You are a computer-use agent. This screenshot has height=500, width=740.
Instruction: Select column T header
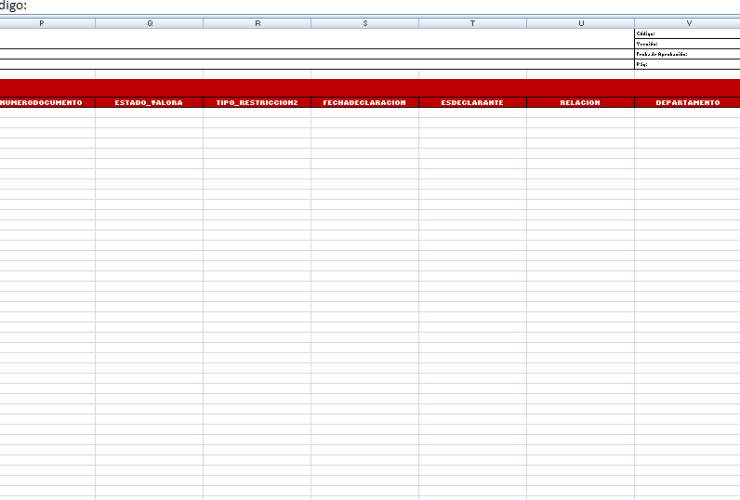pyautogui.click(x=472, y=23)
